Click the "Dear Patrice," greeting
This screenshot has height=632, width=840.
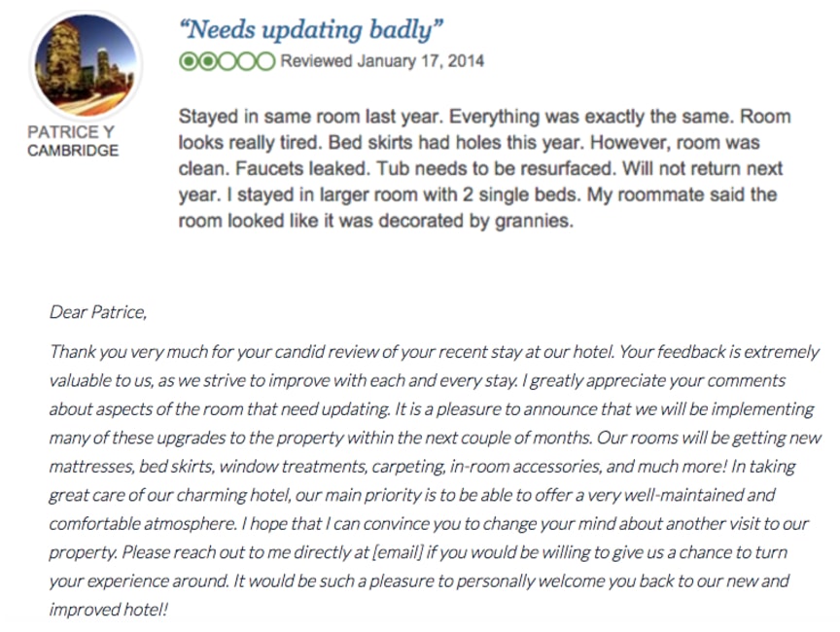click(97, 312)
